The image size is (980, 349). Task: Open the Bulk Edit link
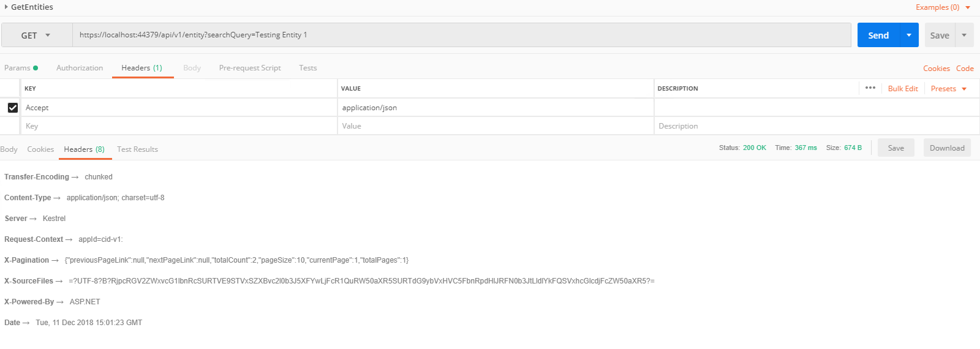pos(903,89)
